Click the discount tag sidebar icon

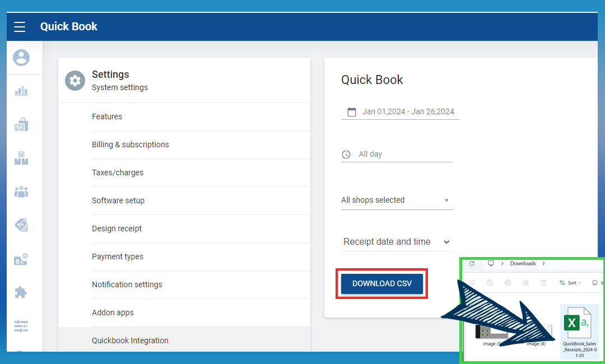[x=21, y=225]
